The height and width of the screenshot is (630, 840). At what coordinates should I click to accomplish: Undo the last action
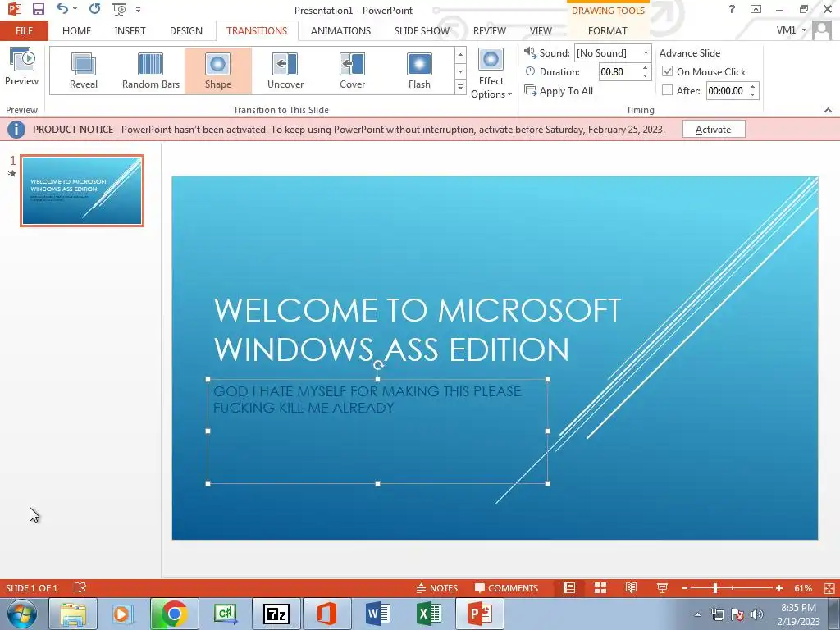(62, 9)
